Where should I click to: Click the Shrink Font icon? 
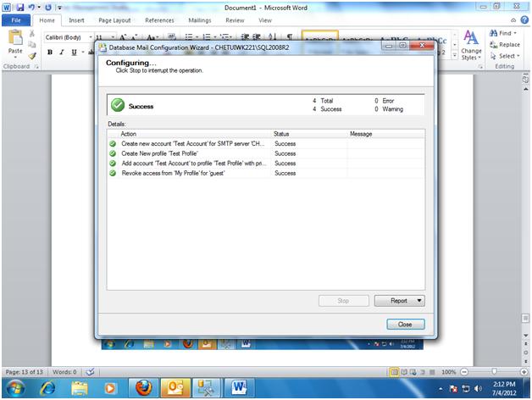[134, 37]
